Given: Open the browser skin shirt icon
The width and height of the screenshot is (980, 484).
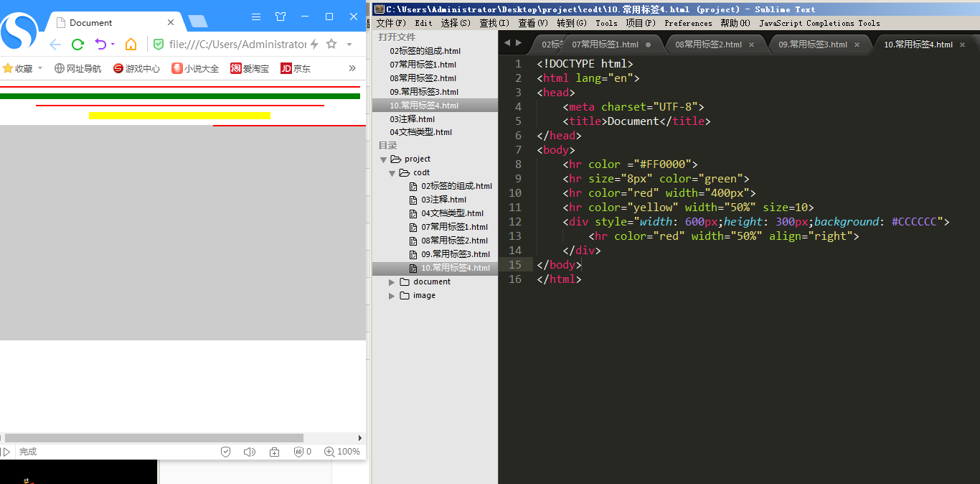Looking at the screenshot, I should coord(281,17).
